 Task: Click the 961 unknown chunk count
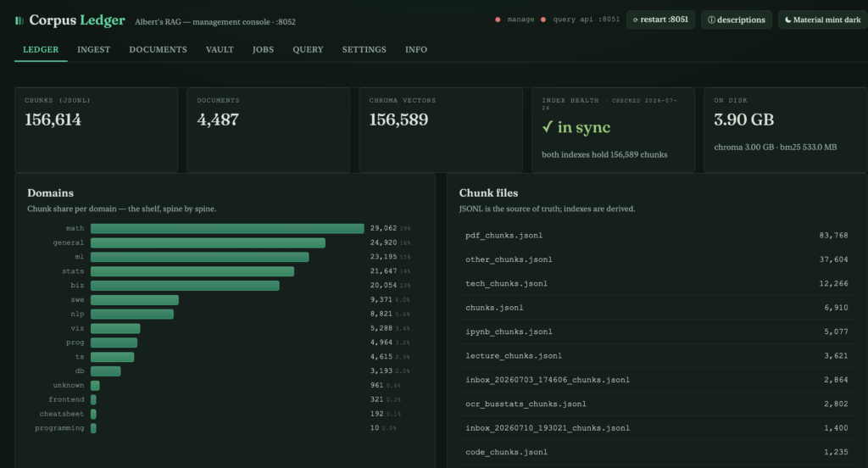[x=376, y=386]
